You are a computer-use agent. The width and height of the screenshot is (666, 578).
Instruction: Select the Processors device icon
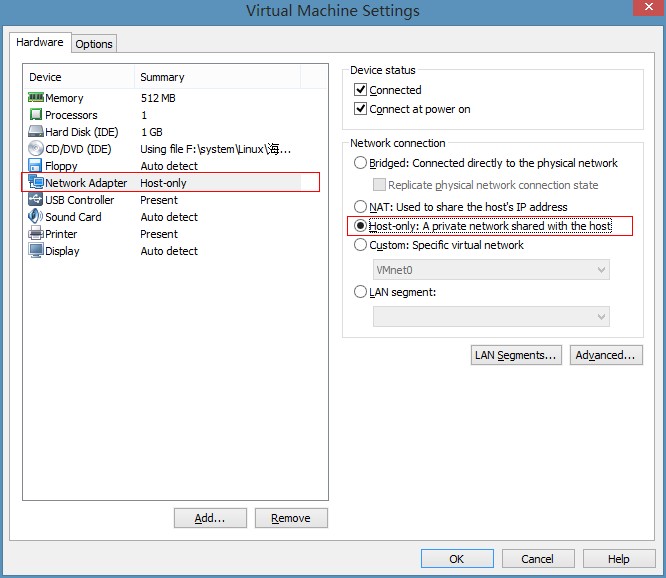tap(36, 115)
